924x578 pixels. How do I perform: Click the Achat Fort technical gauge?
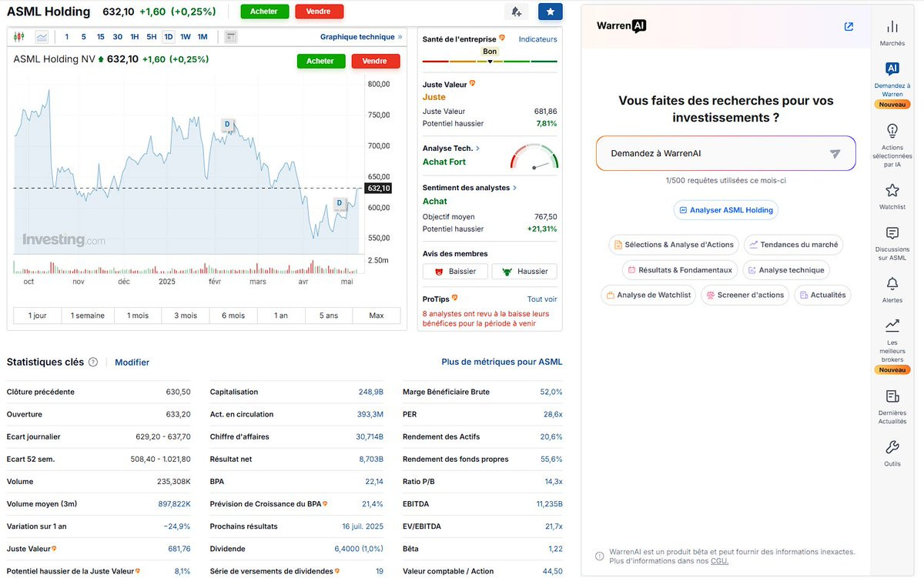click(x=534, y=156)
